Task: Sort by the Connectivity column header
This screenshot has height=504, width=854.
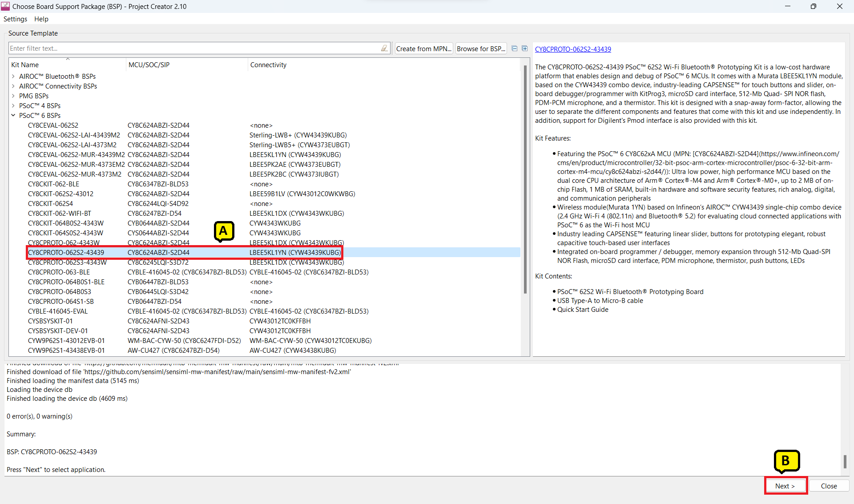Action: tap(383, 65)
